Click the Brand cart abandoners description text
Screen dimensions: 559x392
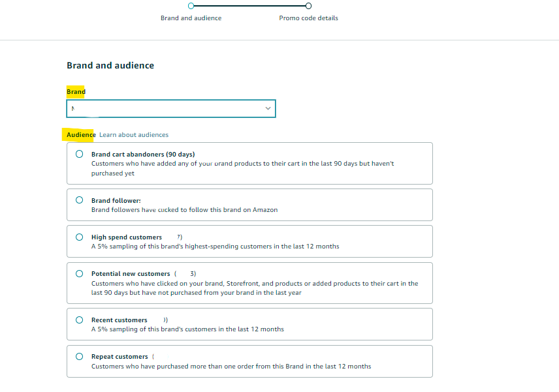[x=242, y=168]
